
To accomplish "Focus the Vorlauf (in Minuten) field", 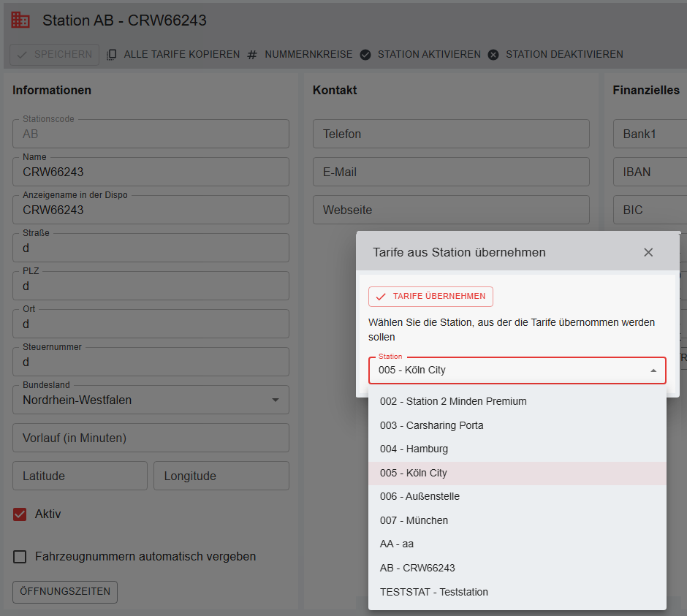I will point(151,438).
